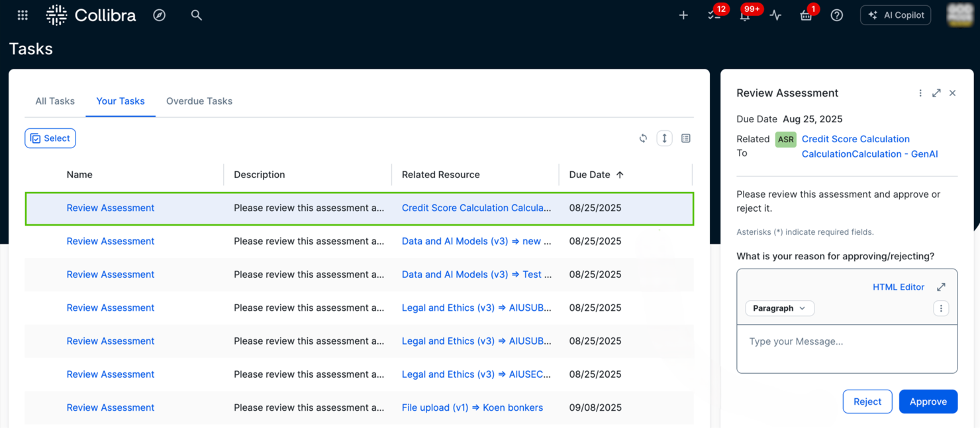Switch to the All Tasks tab
The image size is (980, 428).
coord(54,101)
